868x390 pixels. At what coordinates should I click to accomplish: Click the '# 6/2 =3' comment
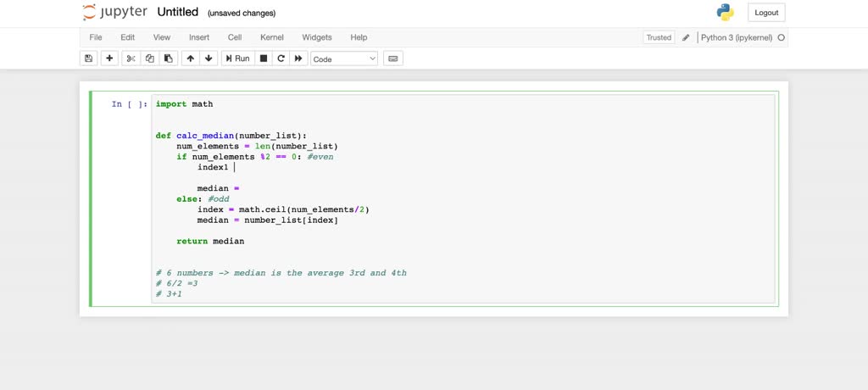pyautogui.click(x=176, y=283)
